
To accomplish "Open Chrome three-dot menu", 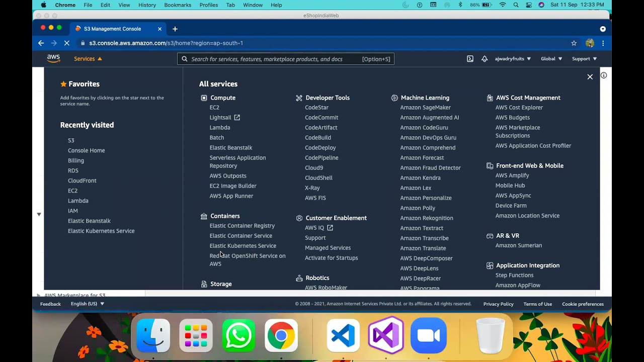I will (603, 43).
